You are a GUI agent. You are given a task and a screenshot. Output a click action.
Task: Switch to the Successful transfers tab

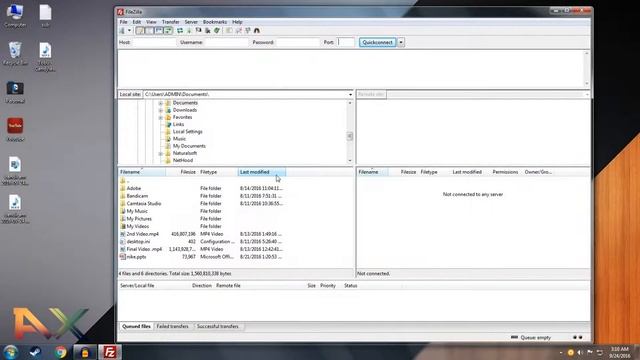pyautogui.click(x=218, y=327)
